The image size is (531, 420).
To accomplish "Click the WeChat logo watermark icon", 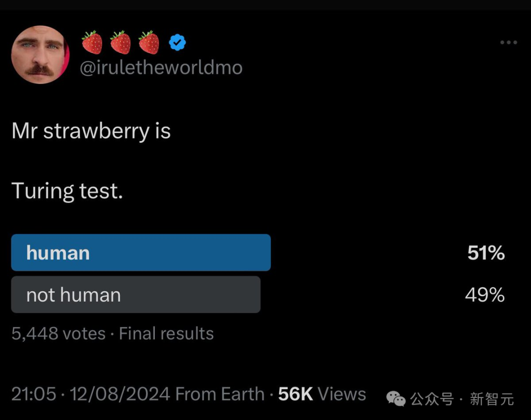I will (396, 399).
